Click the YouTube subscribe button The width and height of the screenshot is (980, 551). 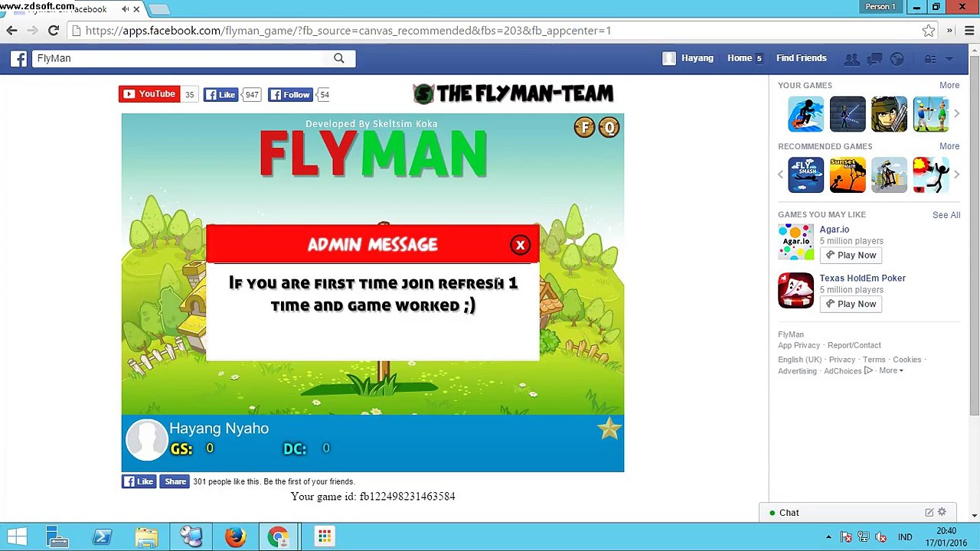tap(149, 94)
